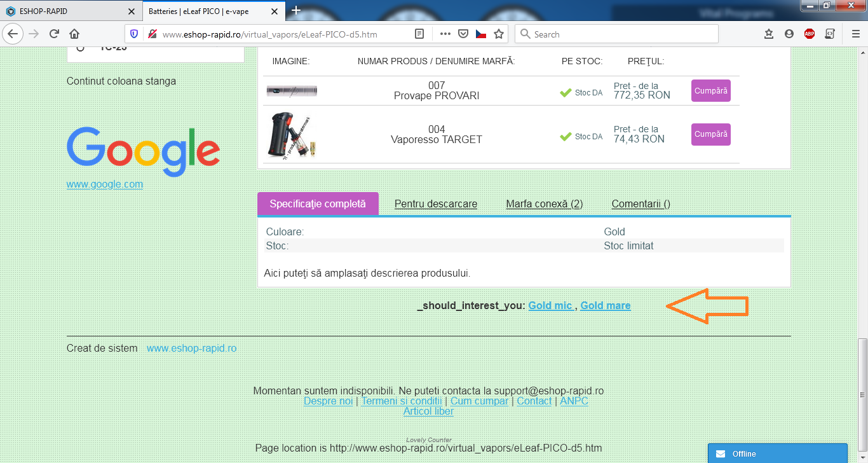Viewport: 868px width, 463px height.
Task: Buy Vaporesso TARGET with Cumpără
Action: tap(710, 134)
